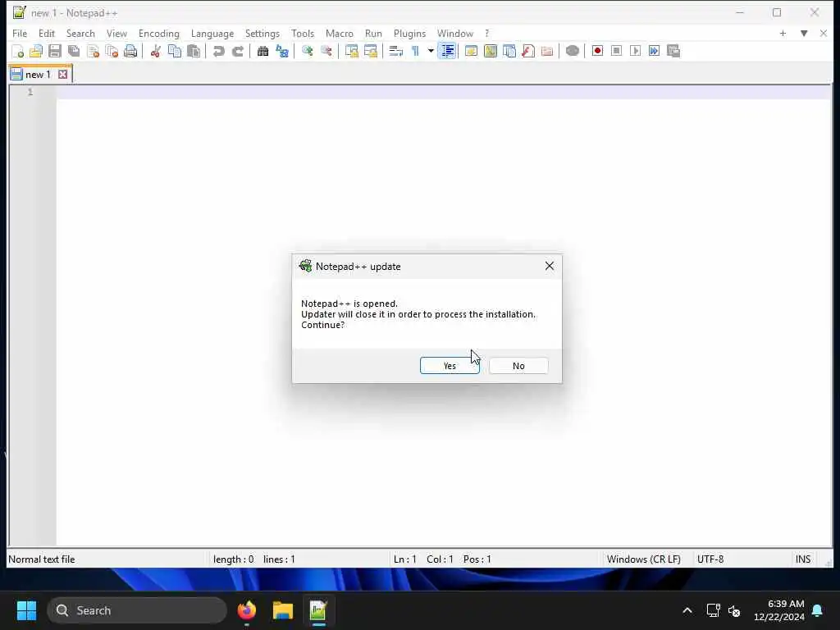Expand the show-characters dropdown arrow

tap(430, 51)
